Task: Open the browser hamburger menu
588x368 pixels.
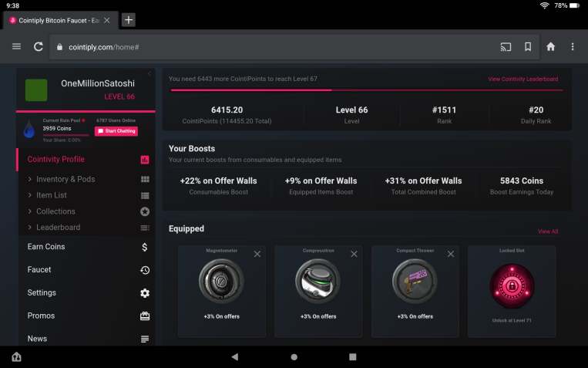Action: pyautogui.click(x=16, y=46)
